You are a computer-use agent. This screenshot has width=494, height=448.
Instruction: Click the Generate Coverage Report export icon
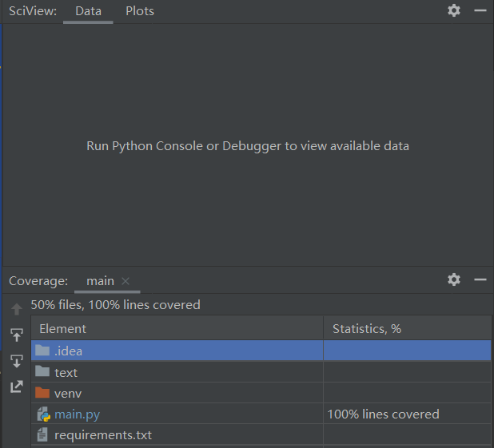[x=17, y=387]
